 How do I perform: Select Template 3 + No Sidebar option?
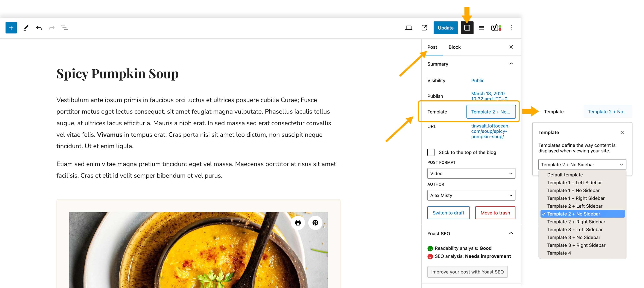pyautogui.click(x=574, y=237)
